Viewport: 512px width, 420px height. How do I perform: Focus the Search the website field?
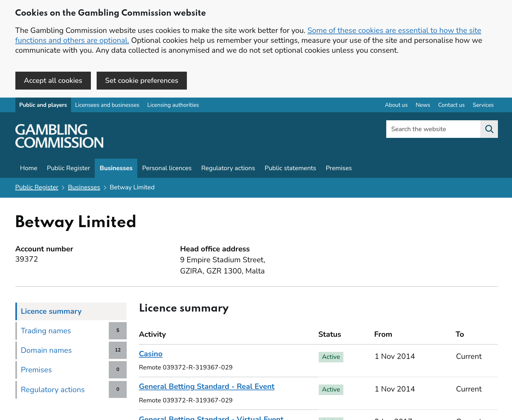coord(433,129)
